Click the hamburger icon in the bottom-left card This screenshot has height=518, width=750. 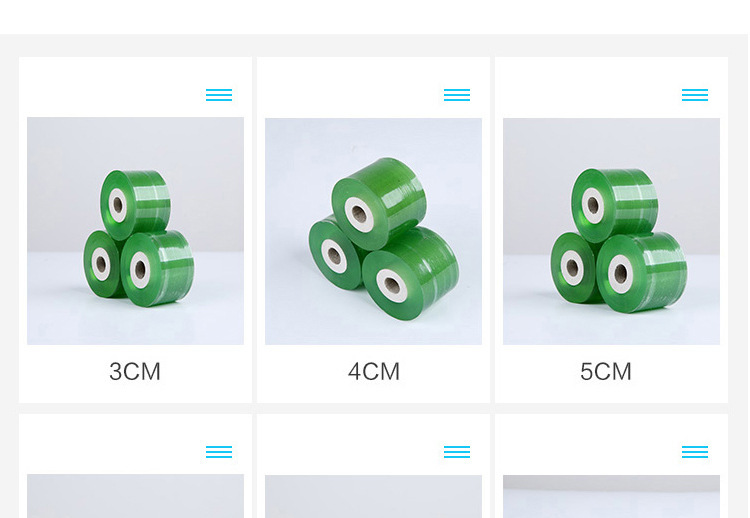[219, 452]
